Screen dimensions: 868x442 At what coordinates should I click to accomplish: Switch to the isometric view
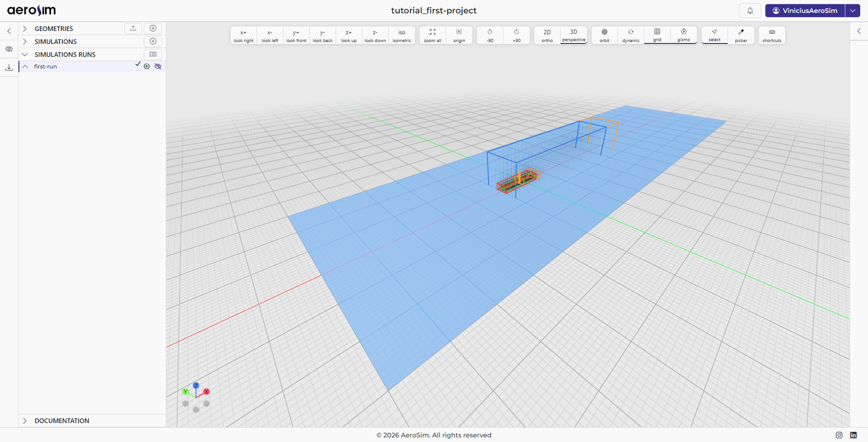point(402,36)
